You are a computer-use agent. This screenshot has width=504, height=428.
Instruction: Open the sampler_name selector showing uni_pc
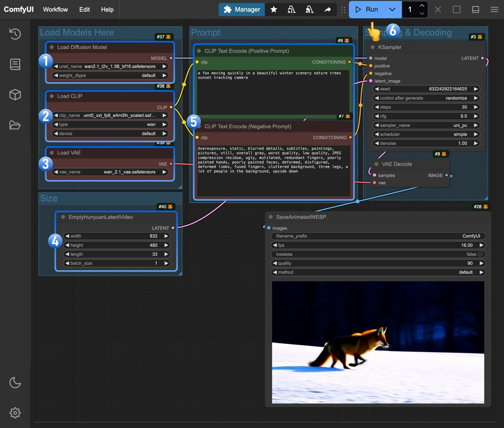[426, 125]
